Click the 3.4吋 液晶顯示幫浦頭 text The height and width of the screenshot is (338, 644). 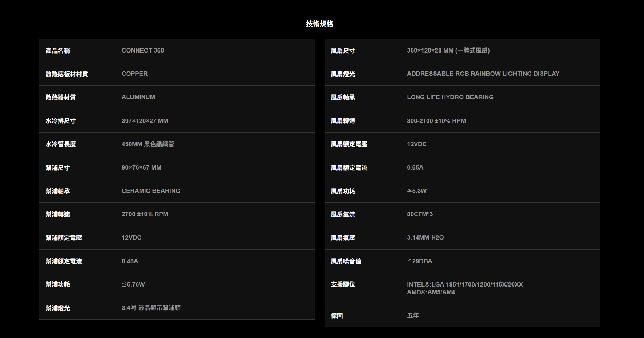click(x=151, y=308)
